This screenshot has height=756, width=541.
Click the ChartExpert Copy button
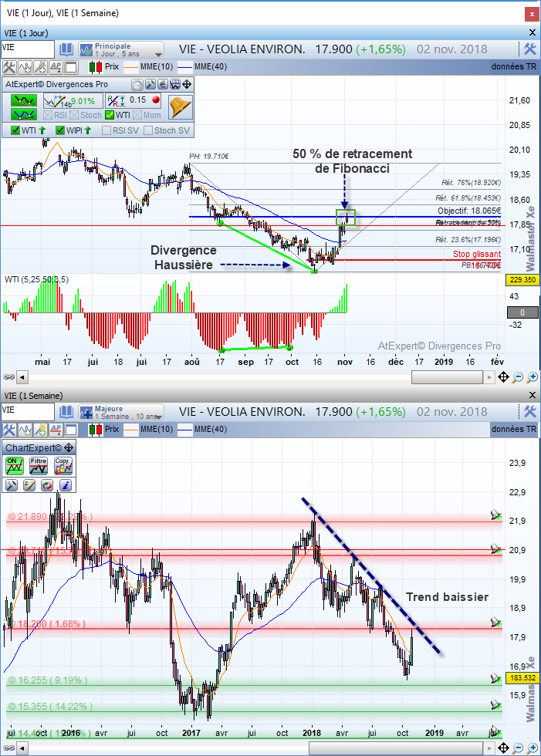point(63,466)
